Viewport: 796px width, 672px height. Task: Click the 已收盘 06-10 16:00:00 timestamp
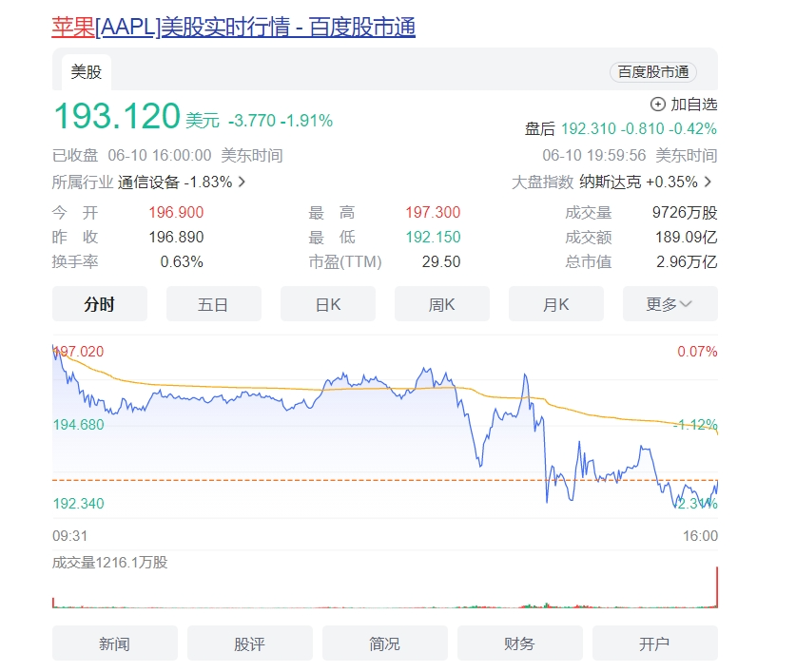[x=167, y=155]
